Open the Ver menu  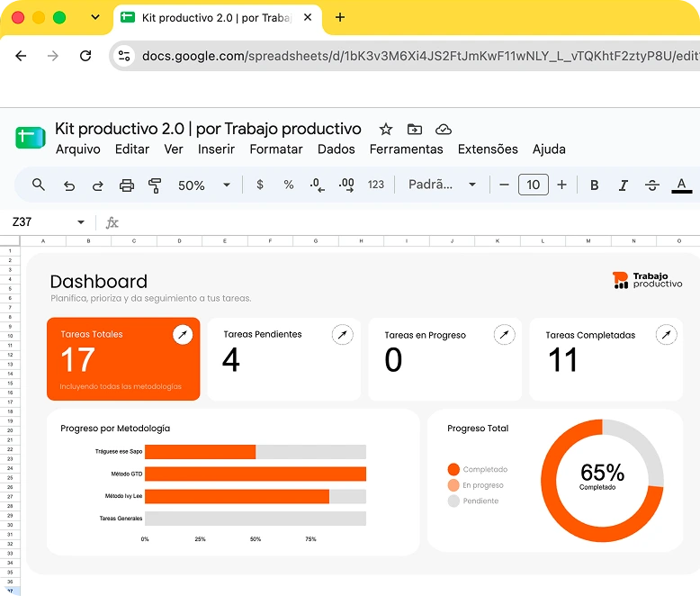(174, 149)
